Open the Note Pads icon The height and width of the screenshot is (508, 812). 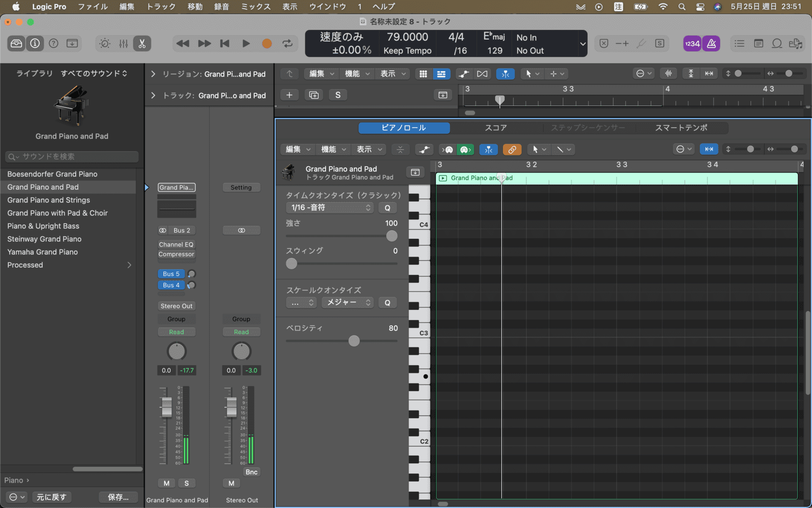tap(758, 44)
